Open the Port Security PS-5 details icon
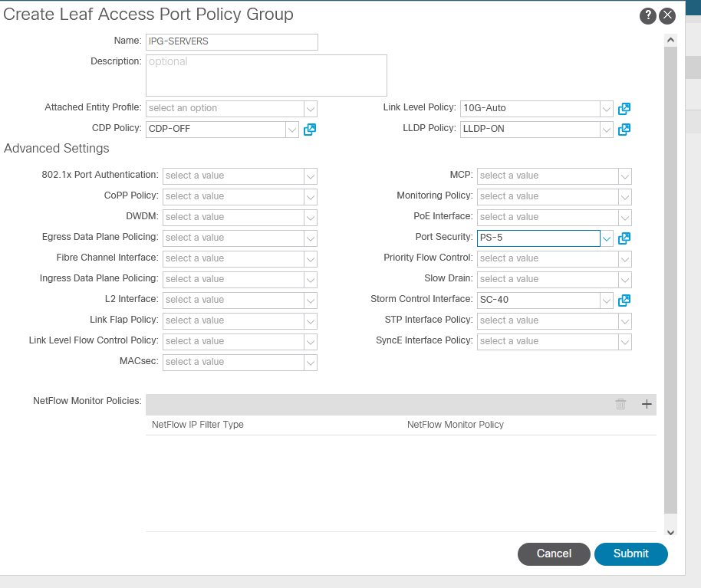This screenshot has height=588, width=701. click(624, 238)
